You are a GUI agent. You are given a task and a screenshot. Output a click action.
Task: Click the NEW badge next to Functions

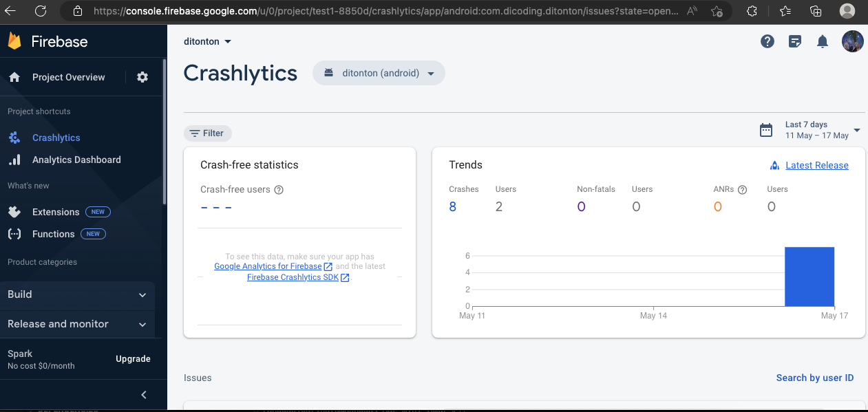point(94,234)
